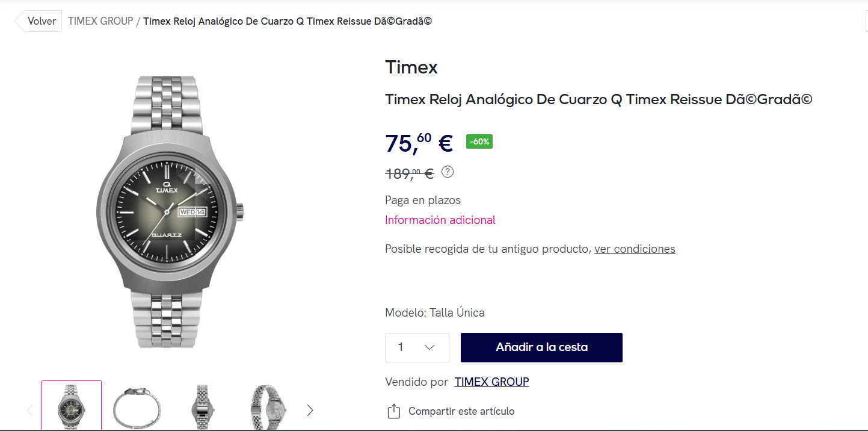Select the bracelet top-view thumbnail
The image size is (868, 431).
tap(137, 407)
